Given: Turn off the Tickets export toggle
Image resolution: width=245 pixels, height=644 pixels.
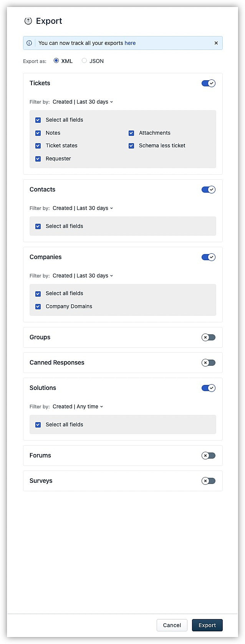Looking at the screenshot, I should point(209,83).
